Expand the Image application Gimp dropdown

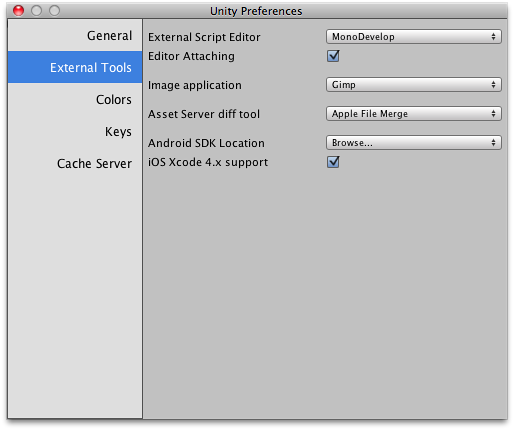coord(414,85)
